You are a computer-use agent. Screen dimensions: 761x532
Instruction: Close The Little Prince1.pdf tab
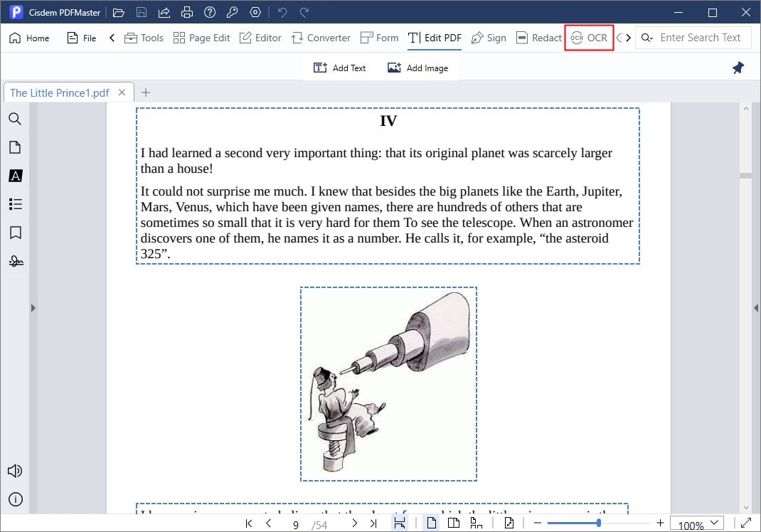(122, 92)
